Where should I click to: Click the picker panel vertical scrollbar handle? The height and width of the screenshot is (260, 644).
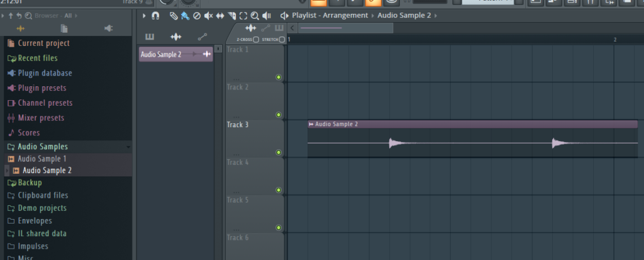click(x=218, y=48)
